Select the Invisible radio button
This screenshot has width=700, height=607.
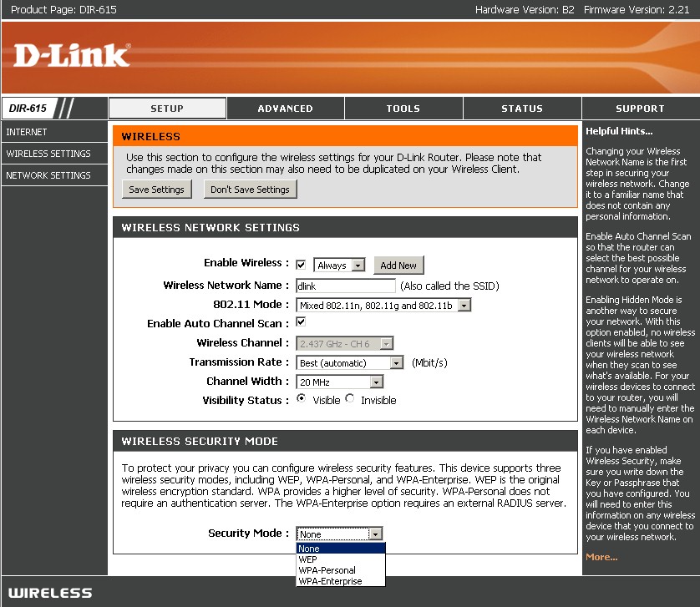(349, 398)
